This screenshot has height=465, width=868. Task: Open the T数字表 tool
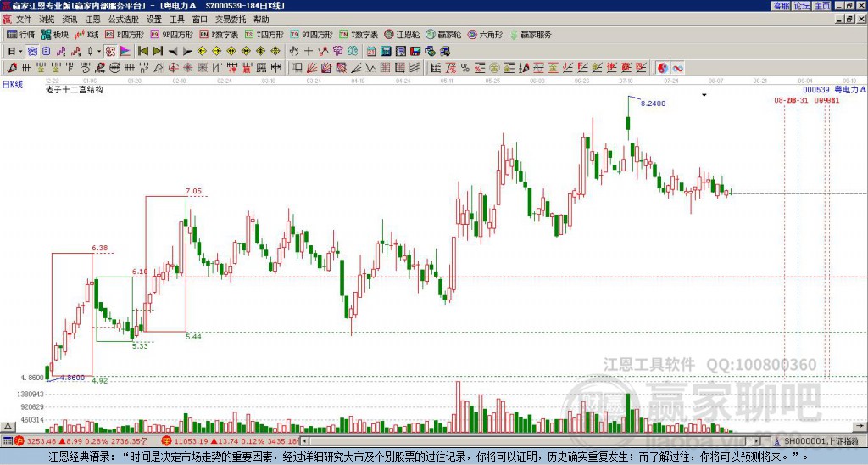[359, 34]
